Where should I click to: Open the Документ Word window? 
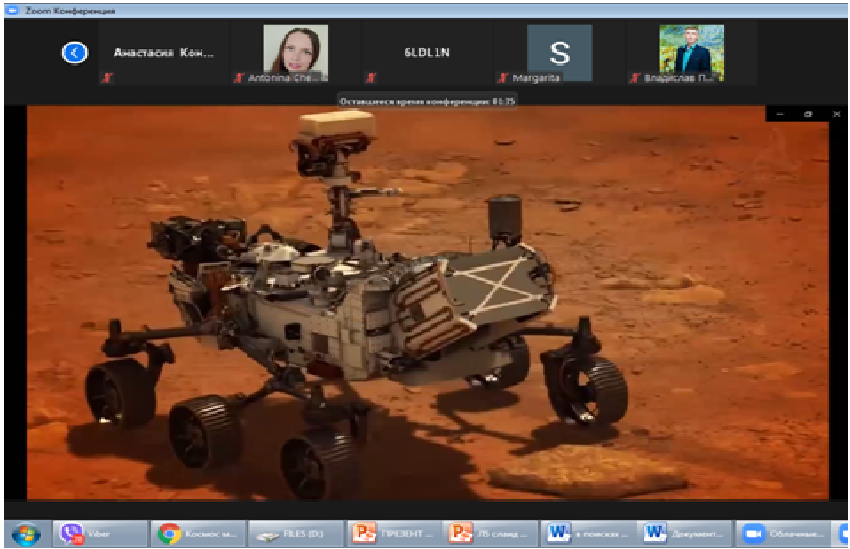pyautogui.click(x=682, y=534)
